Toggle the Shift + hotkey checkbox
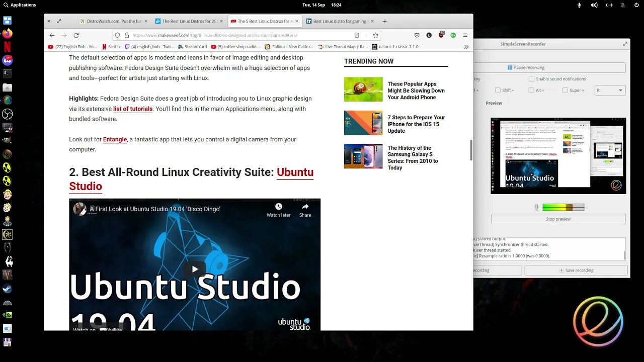The width and height of the screenshot is (644, 362). point(498,90)
